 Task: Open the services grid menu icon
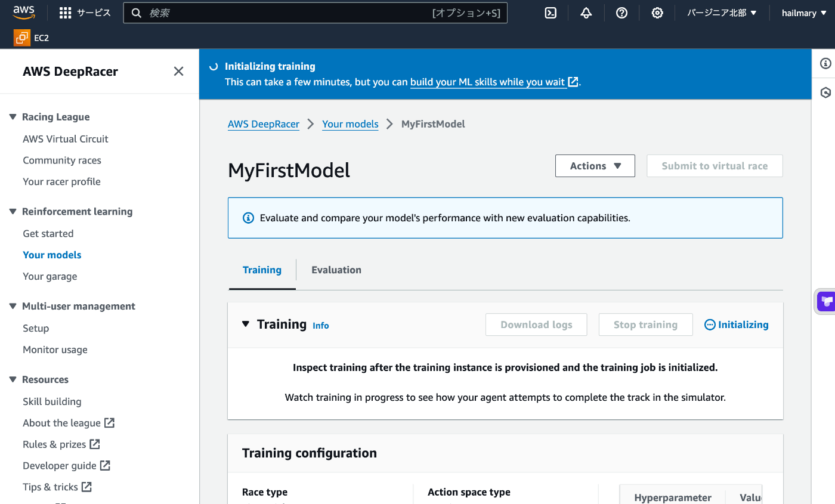click(66, 13)
